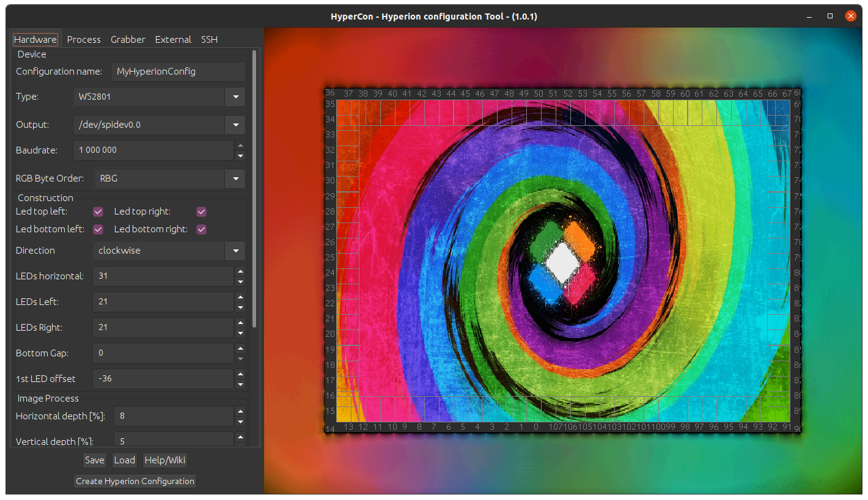Image resolution: width=868 pixels, height=500 pixels.
Task: Maximize the HyperCon window
Action: tap(830, 16)
